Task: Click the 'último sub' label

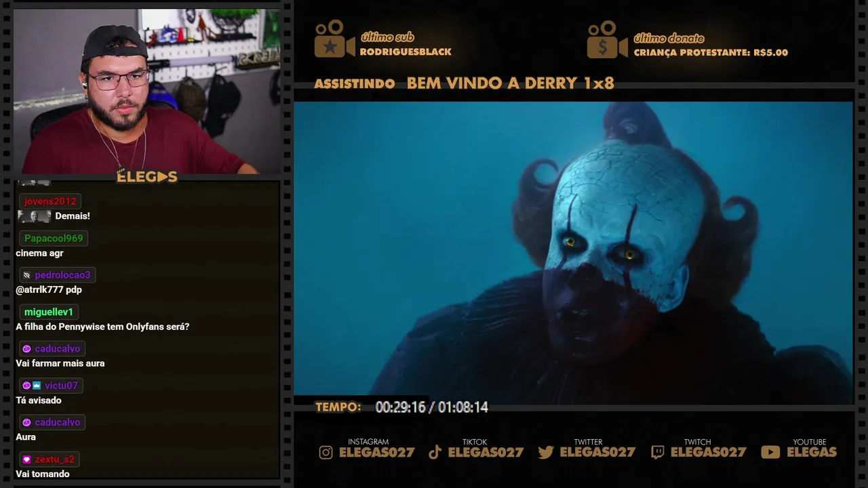Action: point(387,37)
